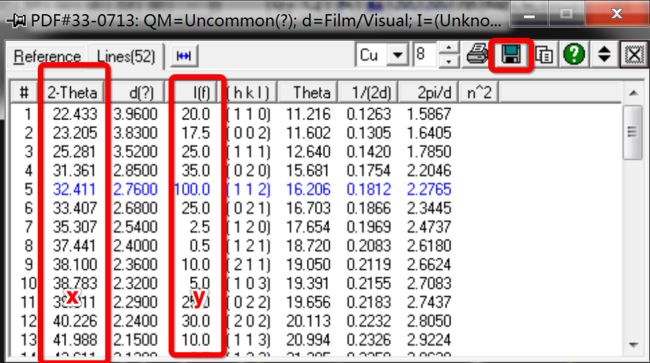Select the 2-Theta value 23.205
The image size is (650, 363).
(x=75, y=133)
